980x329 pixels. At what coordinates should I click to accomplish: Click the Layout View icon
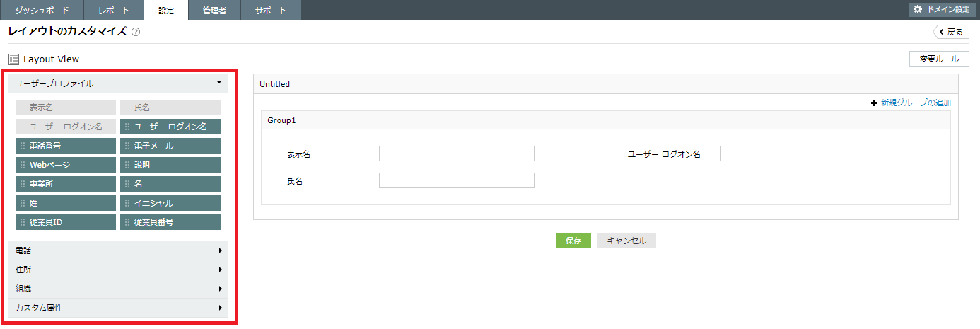click(13, 59)
